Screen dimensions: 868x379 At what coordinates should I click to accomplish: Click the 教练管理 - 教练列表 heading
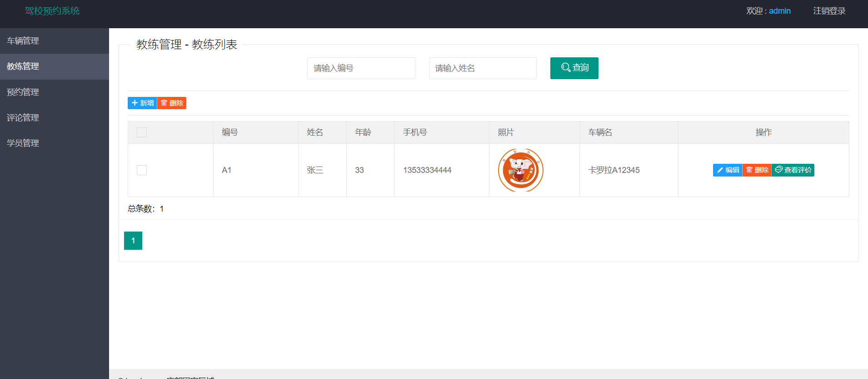[187, 44]
